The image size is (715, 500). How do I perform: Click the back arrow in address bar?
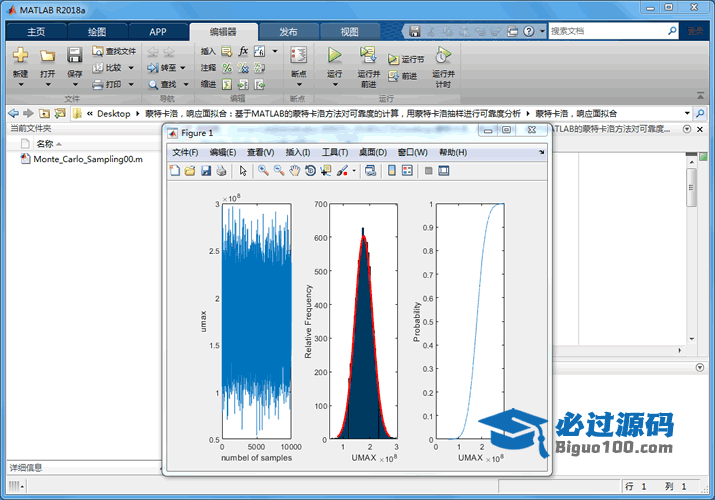click(x=14, y=113)
